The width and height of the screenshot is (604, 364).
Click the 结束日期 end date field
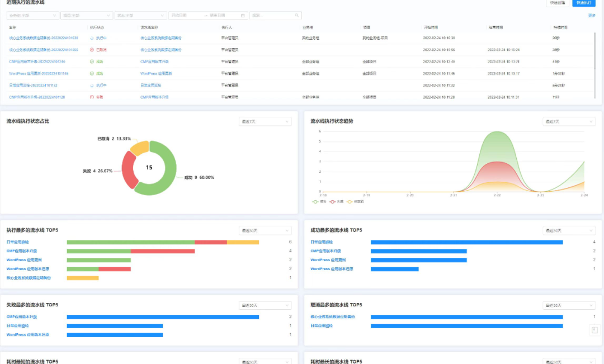coord(223,16)
